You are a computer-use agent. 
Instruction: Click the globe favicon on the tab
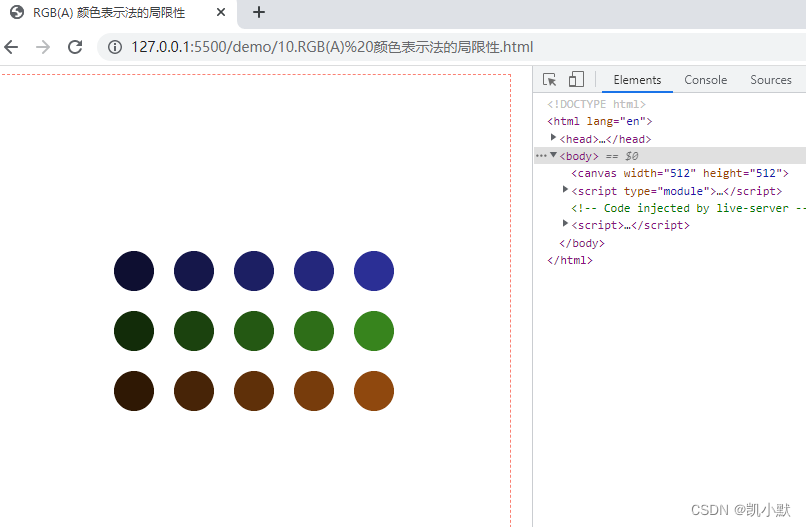[17, 12]
